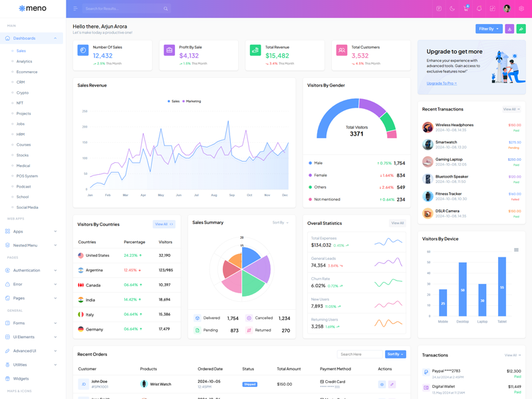View John Doe's order with eye icon

pos(382,384)
